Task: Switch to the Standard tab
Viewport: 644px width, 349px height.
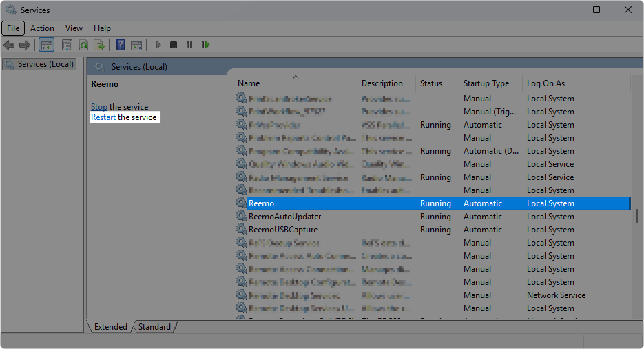Action: [x=154, y=326]
